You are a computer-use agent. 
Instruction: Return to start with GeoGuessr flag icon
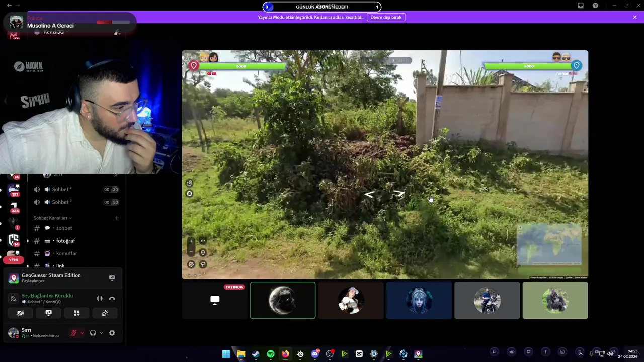click(x=203, y=264)
